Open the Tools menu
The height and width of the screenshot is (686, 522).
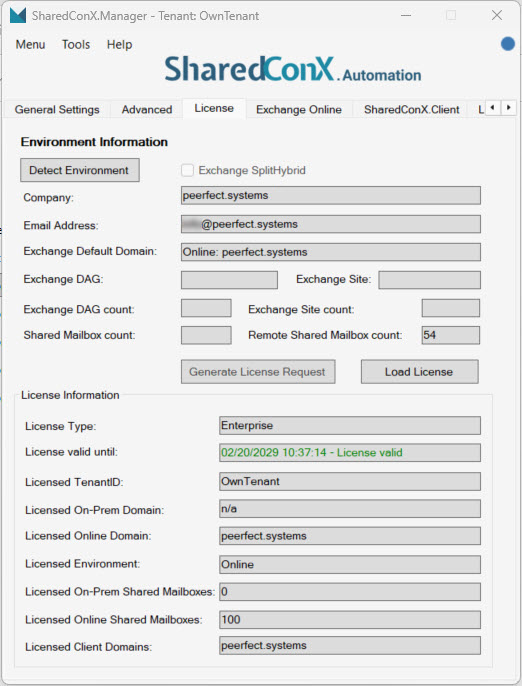[x=76, y=45]
